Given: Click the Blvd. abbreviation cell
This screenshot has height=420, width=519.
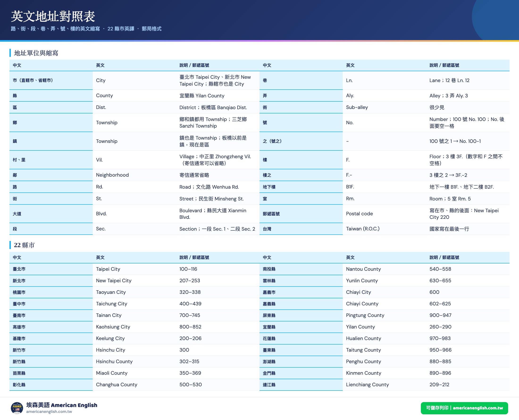Looking at the screenshot, I should 134,214.
